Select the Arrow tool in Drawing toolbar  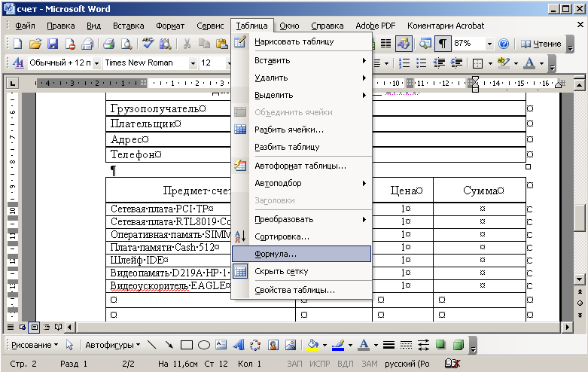pyautogui.click(x=169, y=345)
